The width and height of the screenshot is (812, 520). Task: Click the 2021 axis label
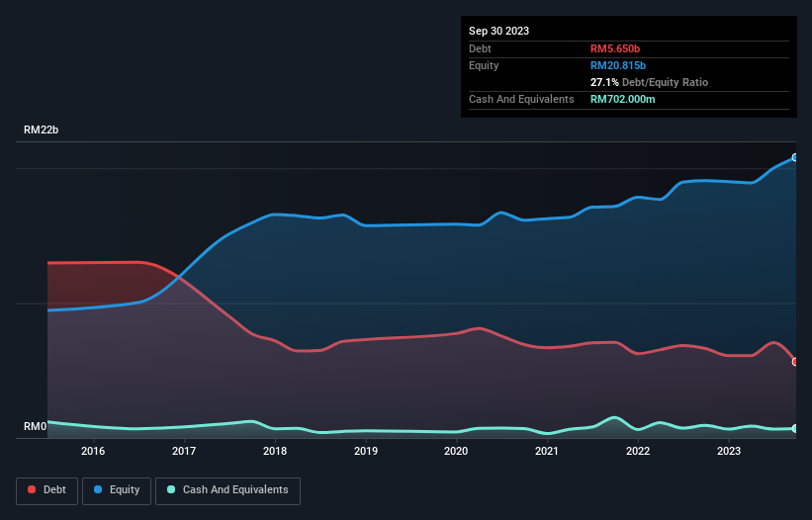point(547,451)
